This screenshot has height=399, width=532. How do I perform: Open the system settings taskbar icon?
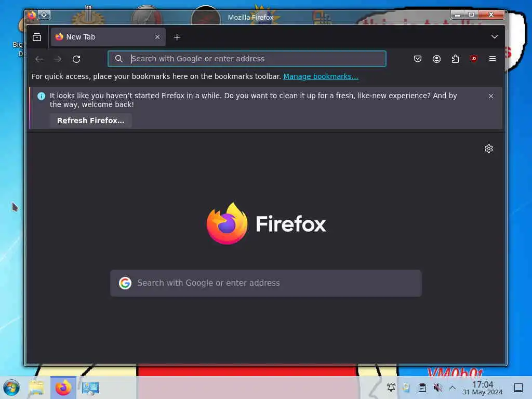90,388
